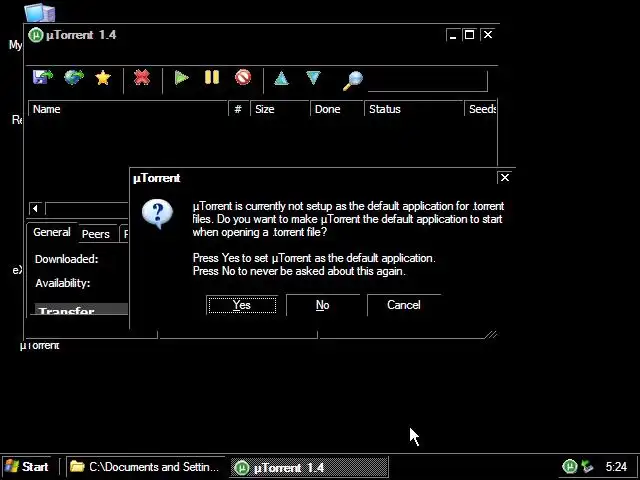Switch to the General tab

(52, 232)
